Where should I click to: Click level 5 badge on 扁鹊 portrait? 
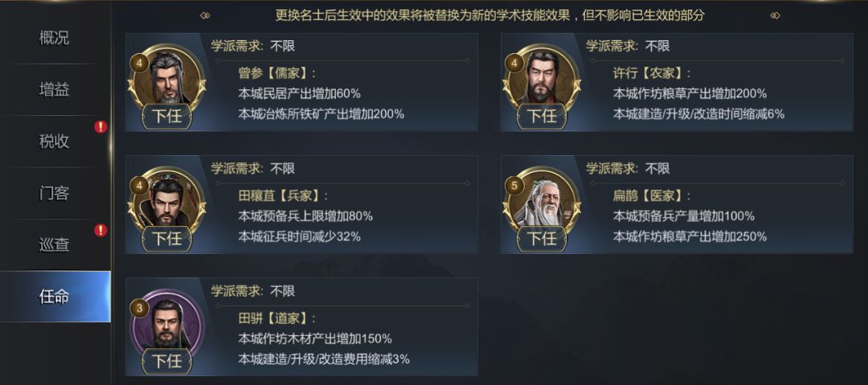click(514, 185)
